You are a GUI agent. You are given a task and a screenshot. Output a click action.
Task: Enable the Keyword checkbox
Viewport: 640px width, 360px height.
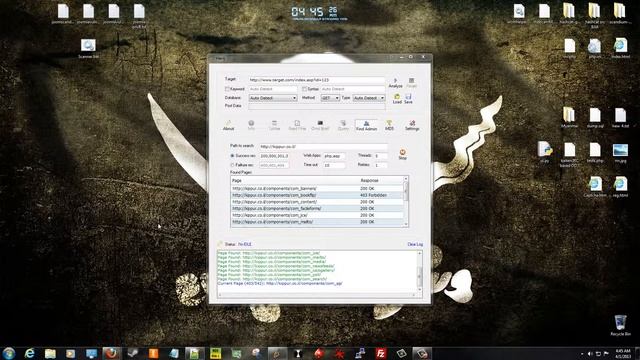coord(227,89)
